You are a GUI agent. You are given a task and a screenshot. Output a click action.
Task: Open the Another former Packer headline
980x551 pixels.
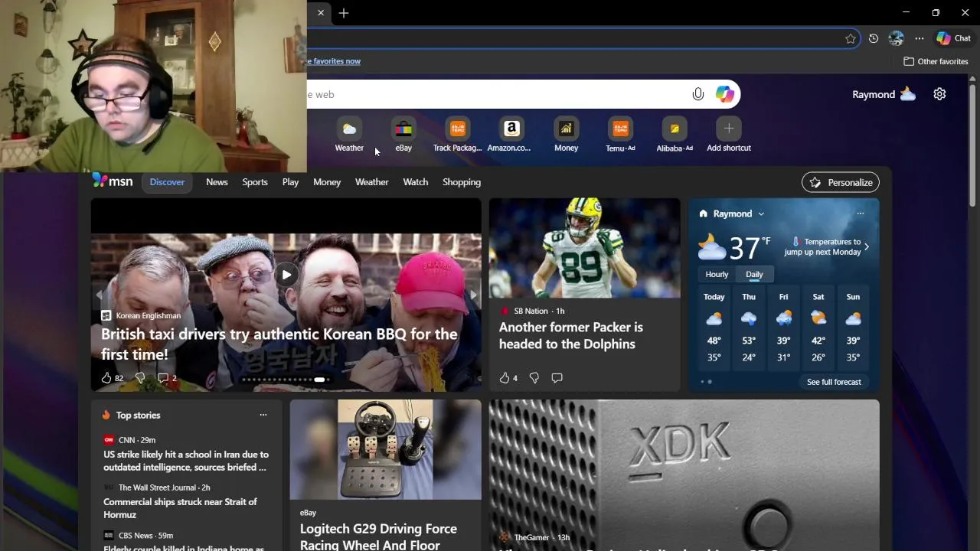(x=571, y=335)
